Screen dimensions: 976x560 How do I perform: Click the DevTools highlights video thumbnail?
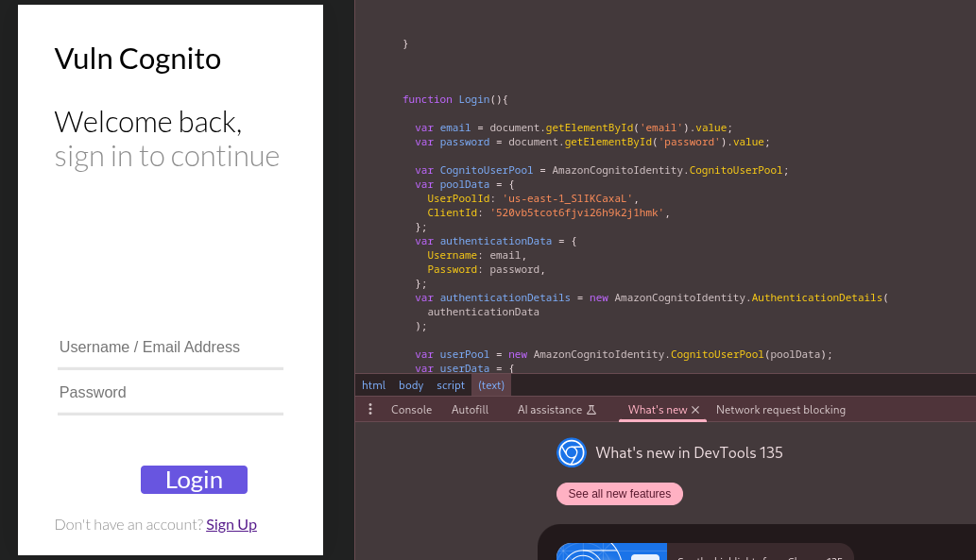point(611,552)
